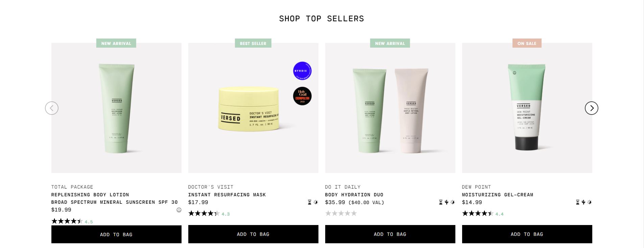Click cactus icon on Body Hydration Duo
Viewport: 644px width, 248px height.
tap(446, 202)
